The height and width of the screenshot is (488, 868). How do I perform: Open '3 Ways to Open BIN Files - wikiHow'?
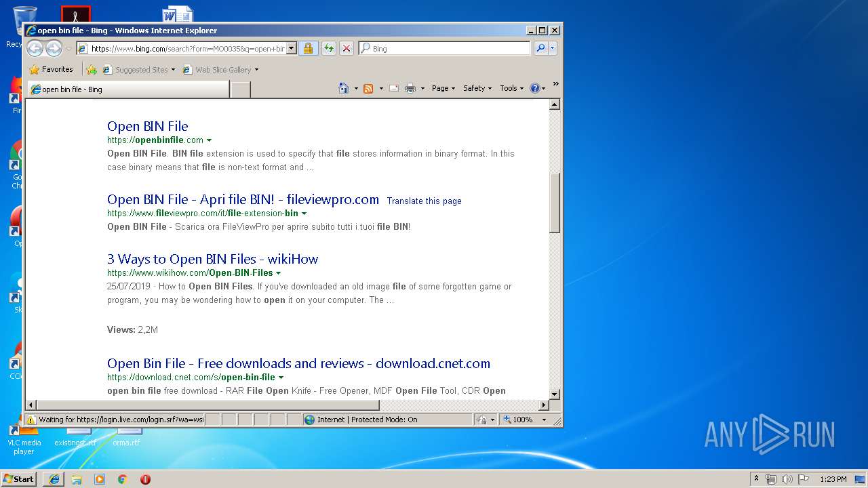pyautogui.click(x=212, y=259)
